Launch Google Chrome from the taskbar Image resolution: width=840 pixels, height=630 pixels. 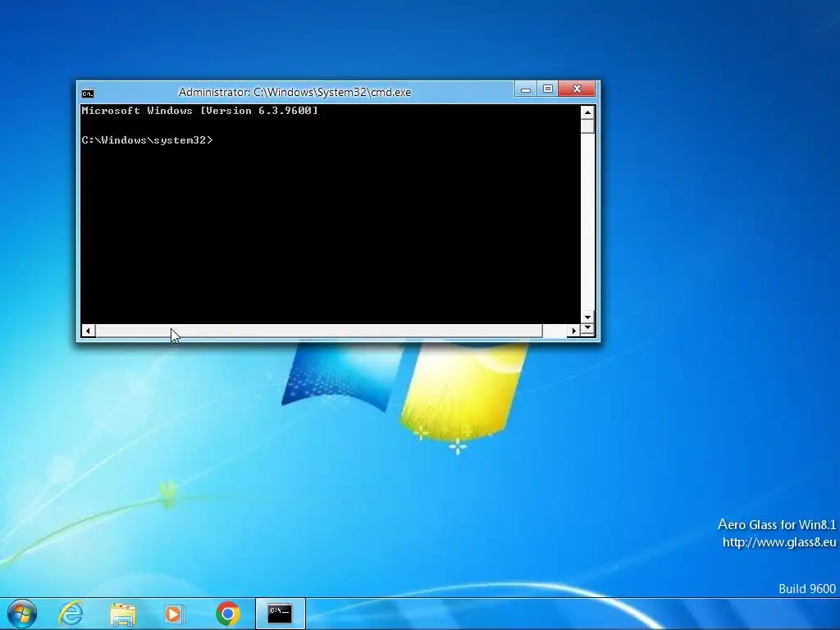pos(228,614)
